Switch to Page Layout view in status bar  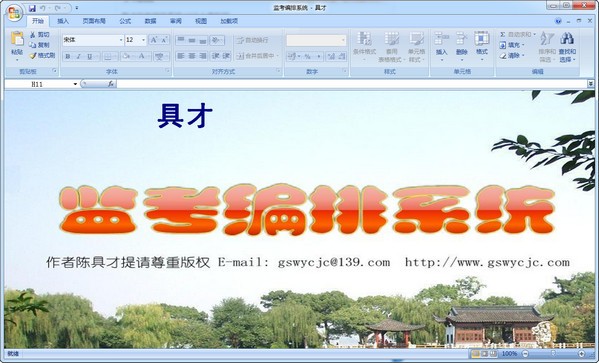click(484, 354)
